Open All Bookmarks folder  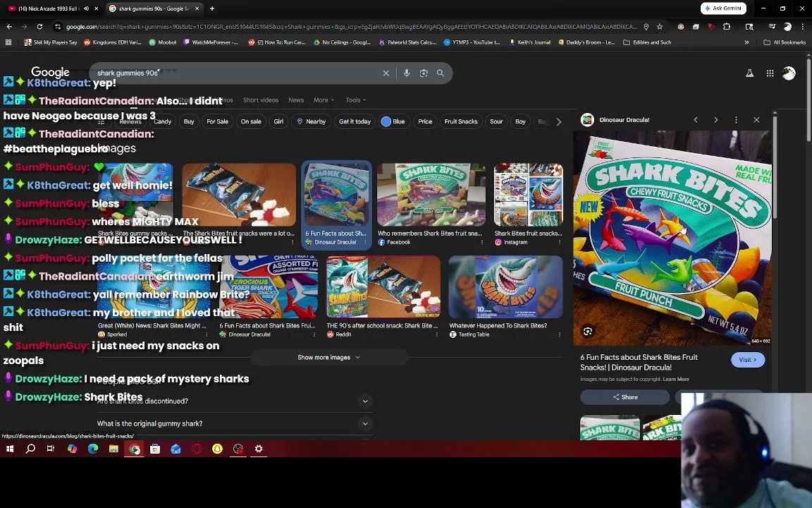point(785,42)
